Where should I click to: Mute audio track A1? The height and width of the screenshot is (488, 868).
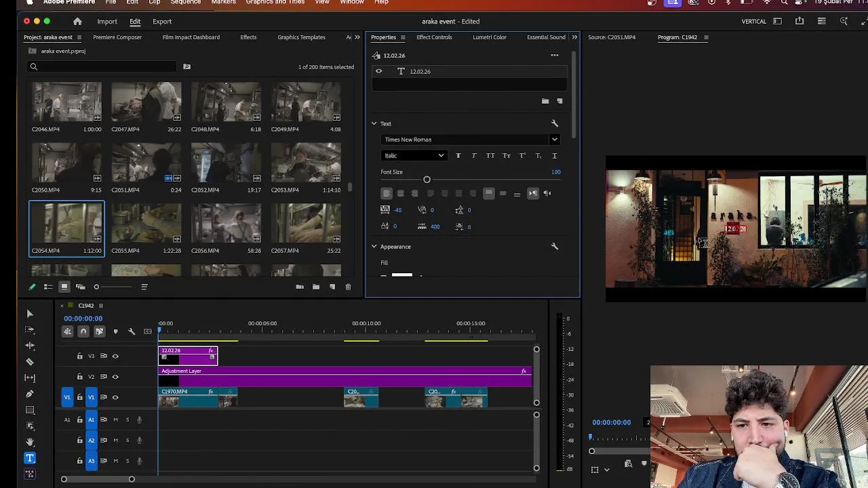pos(115,420)
